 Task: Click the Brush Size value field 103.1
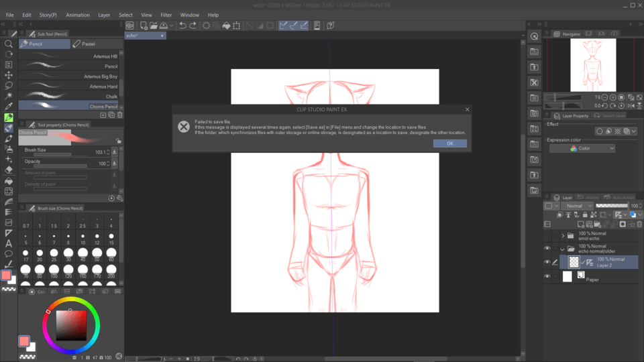pyautogui.click(x=100, y=152)
